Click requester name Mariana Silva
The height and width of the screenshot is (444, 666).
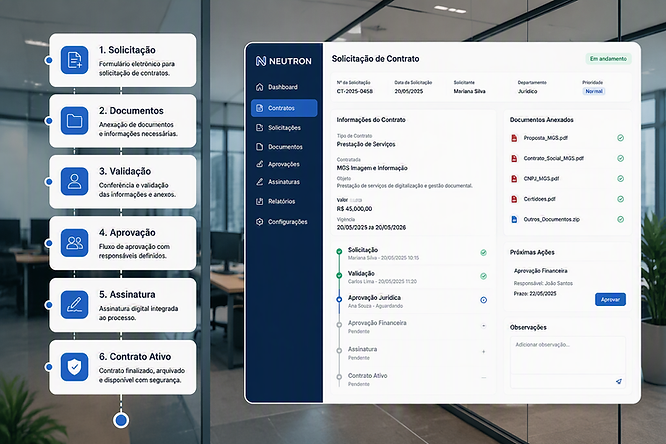click(469, 91)
